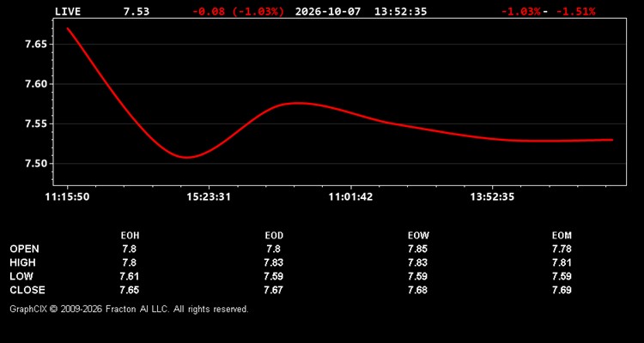The height and width of the screenshot is (343, 644).
Task: Select the EOW column header
Action: tap(418, 236)
